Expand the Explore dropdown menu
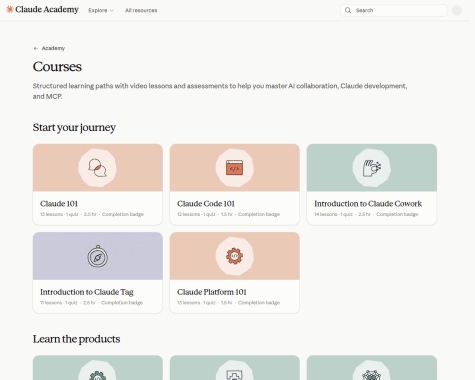The height and width of the screenshot is (380, 475). pyautogui.click(x=101, y=10)
